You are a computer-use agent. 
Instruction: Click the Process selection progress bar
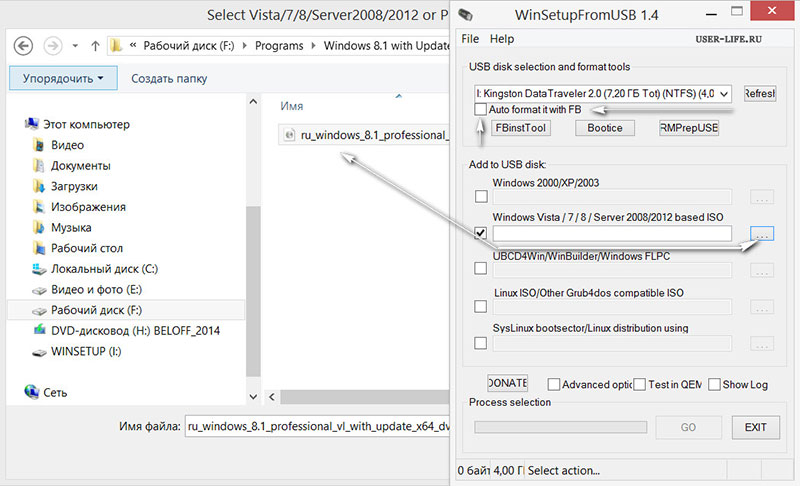[x=561, y=427]
